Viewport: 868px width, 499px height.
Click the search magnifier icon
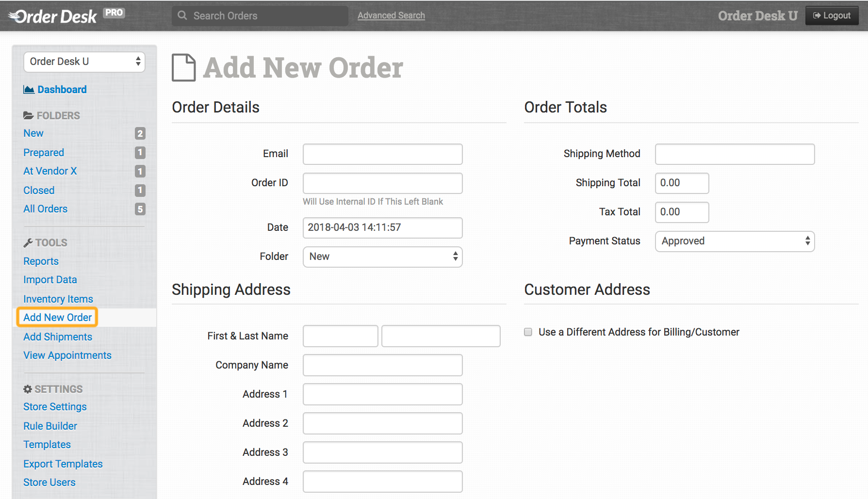tap(182, 16)
